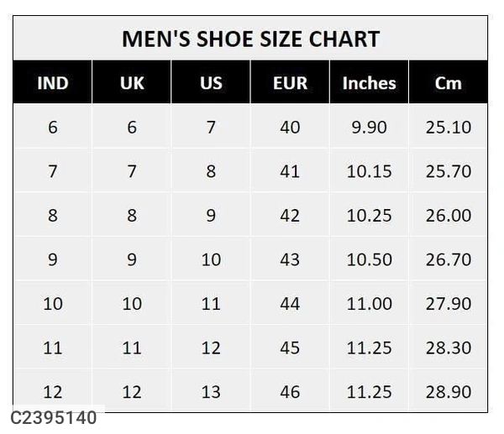Viewport: 504px width, 434px height.
Task: Select the 28.90 cm cell
Action: click(449, 391)
